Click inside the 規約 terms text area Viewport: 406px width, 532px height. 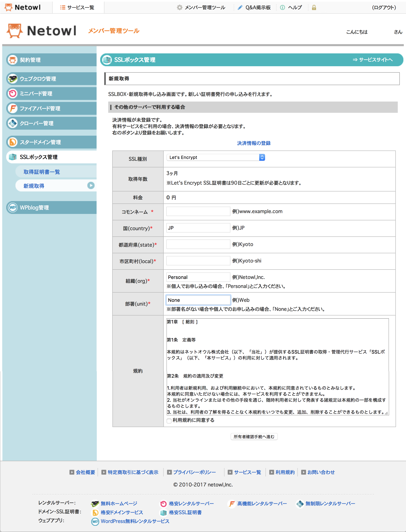[277, 367]
